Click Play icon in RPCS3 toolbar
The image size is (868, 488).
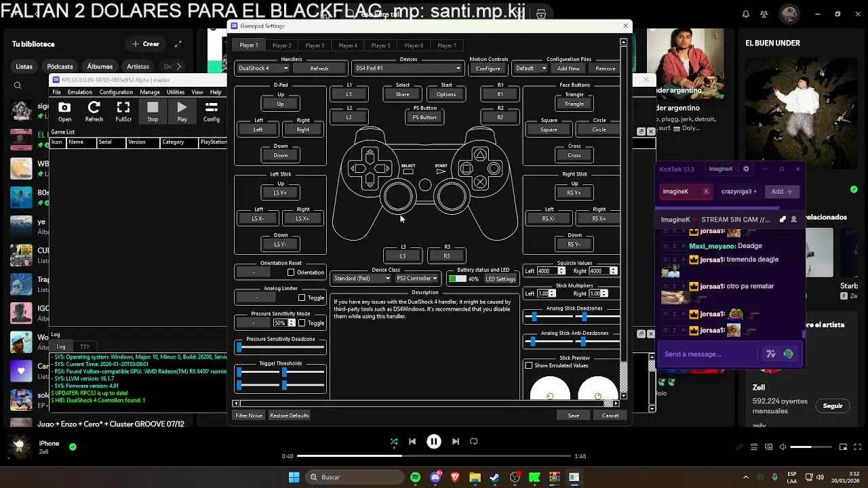[x=182, y=112]
